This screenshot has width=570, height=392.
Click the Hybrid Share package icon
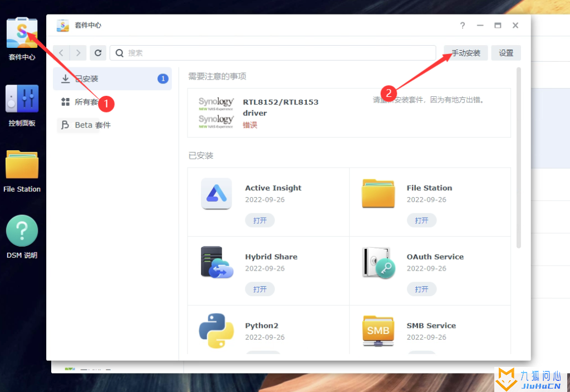(x=217, y=262)
